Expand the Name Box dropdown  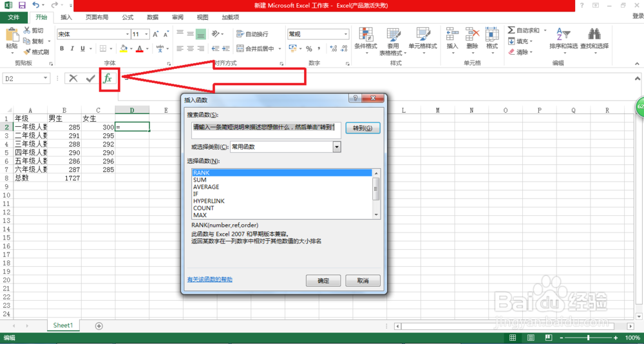coord(45,78)
